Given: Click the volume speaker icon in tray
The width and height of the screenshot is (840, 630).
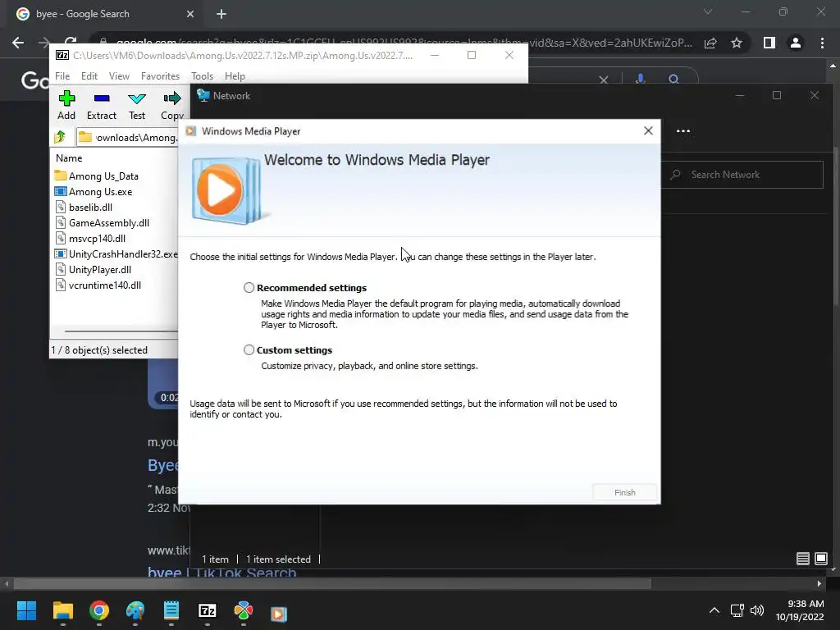Looking at the screenshot, I should [x=757, y=610].
